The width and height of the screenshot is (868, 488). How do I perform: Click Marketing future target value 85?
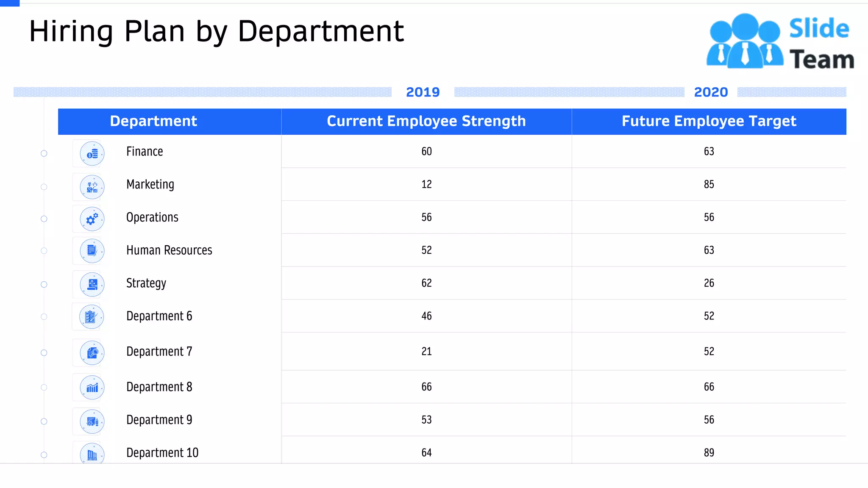[709, 184]
